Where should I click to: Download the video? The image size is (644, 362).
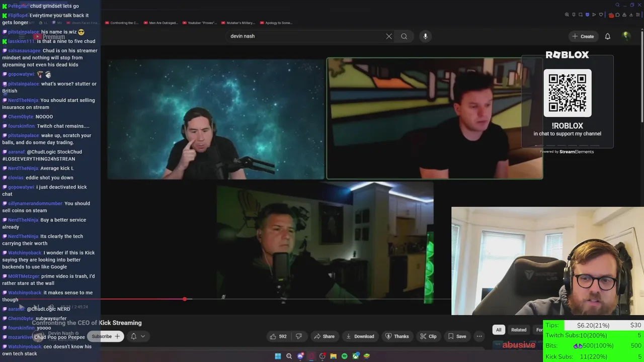tap(360, 336)
